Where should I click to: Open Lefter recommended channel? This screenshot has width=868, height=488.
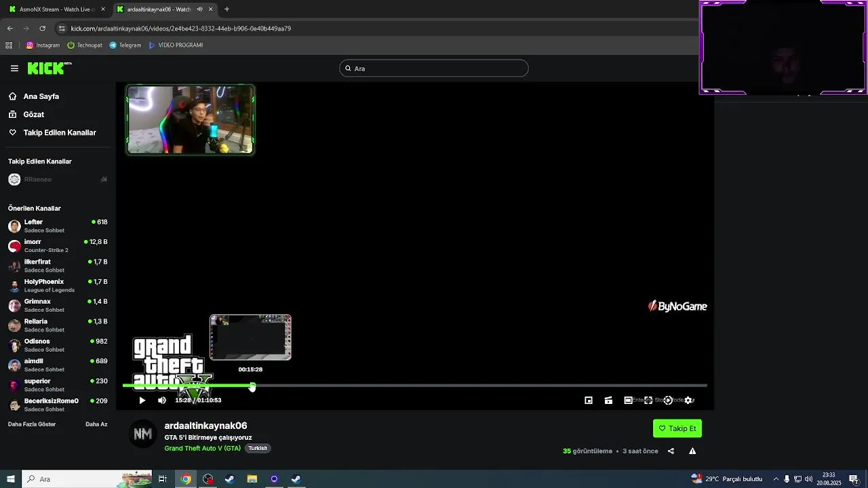pos(58,226)
